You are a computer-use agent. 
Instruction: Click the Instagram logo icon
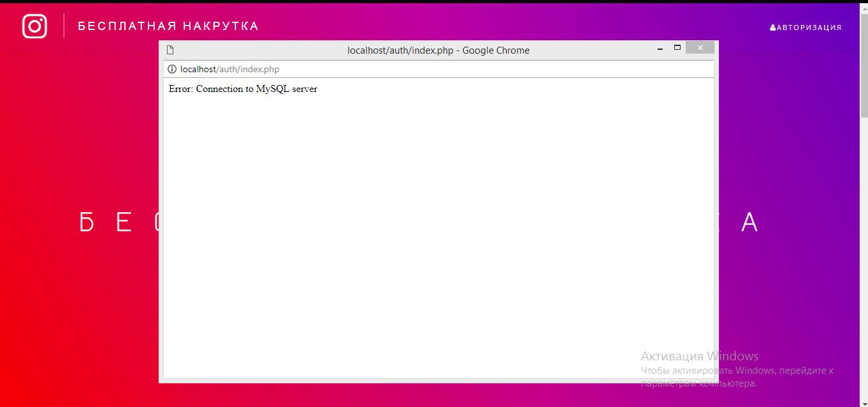(35, 26)
